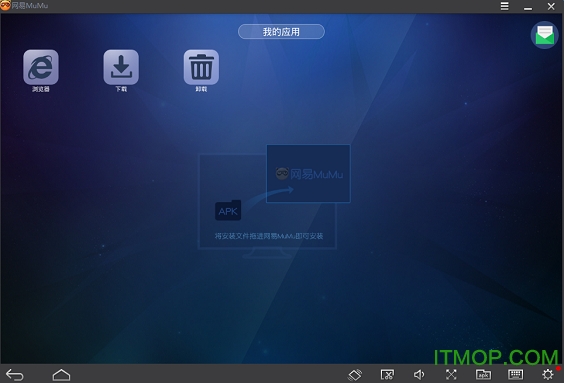Close the MuMu emulator window

point(551,6)
